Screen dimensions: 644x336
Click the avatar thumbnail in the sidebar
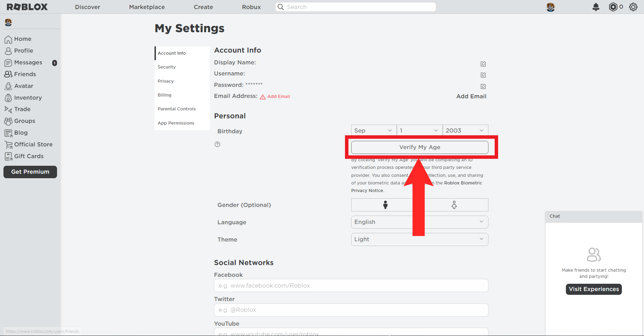pyautogui.click(x=8, y=22)
